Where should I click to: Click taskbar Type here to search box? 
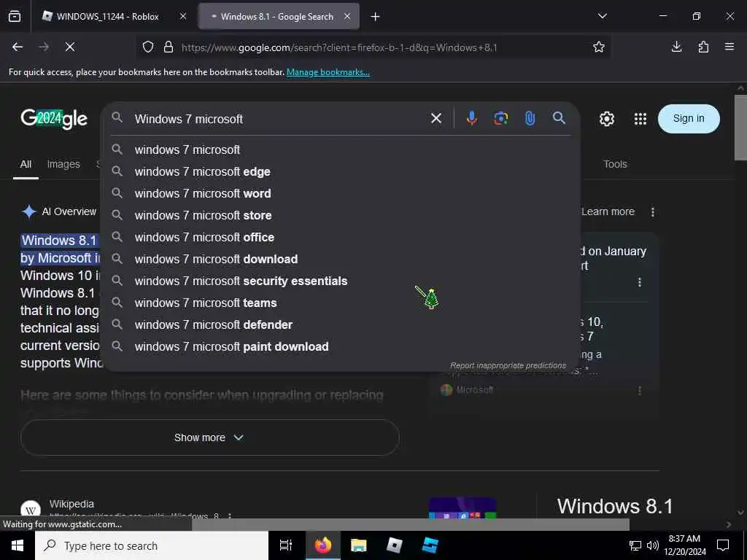point(152,545)
